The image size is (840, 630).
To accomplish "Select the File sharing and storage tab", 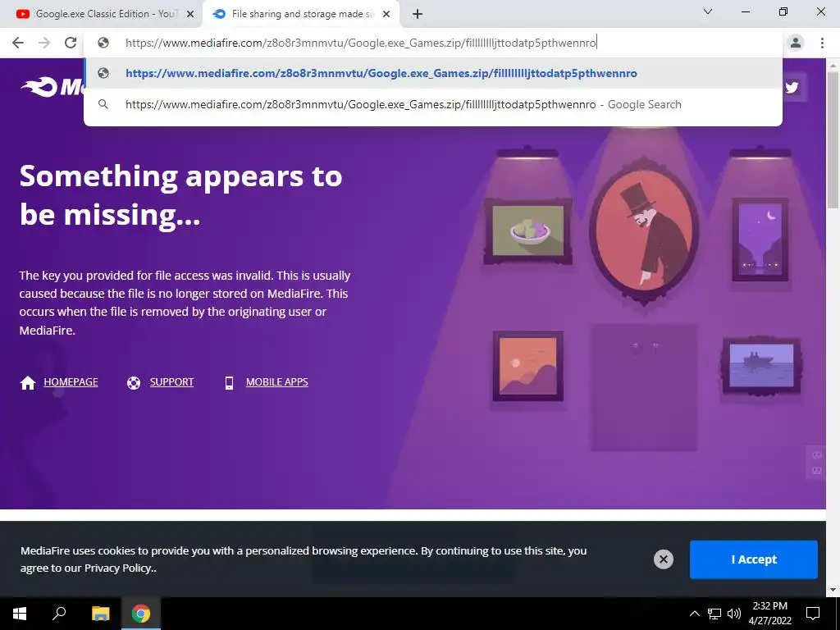I will point(300,14).
